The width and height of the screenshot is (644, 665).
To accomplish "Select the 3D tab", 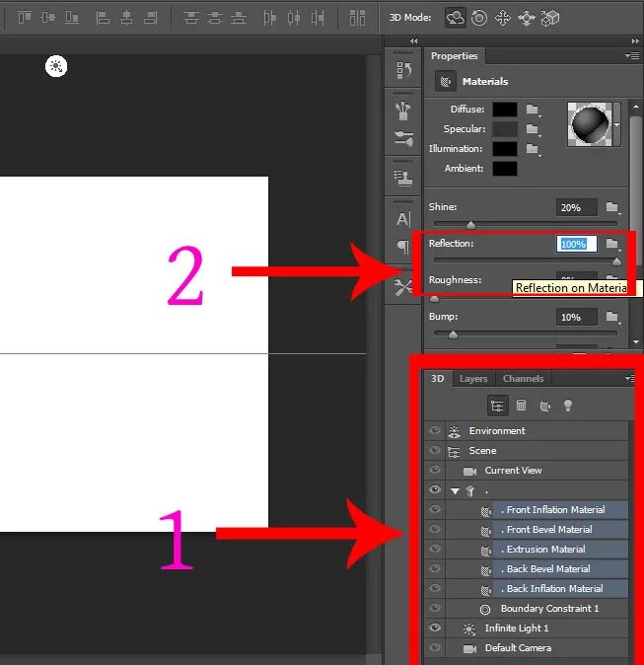I will [438, 378].
